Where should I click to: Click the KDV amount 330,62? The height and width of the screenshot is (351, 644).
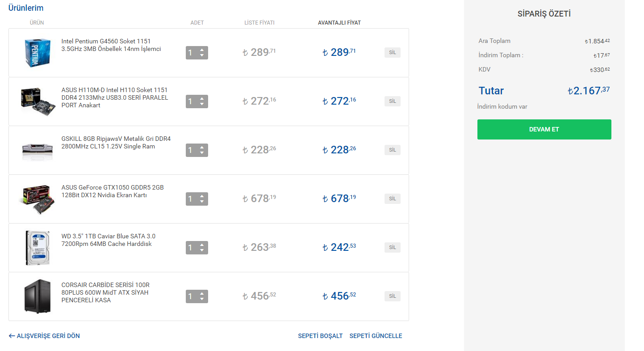(600, 70)
